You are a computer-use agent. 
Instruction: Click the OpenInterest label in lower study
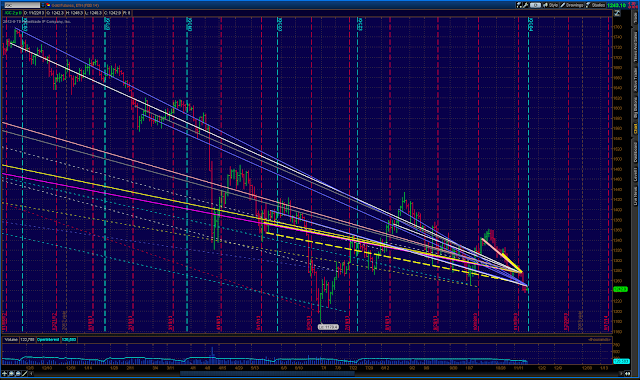point(48,340)
